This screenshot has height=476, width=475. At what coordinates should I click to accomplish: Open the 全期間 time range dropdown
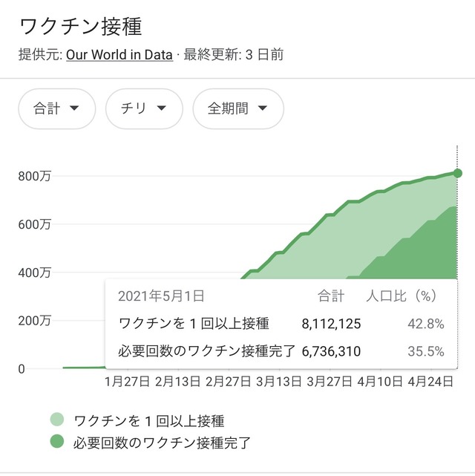pos(237,108)
